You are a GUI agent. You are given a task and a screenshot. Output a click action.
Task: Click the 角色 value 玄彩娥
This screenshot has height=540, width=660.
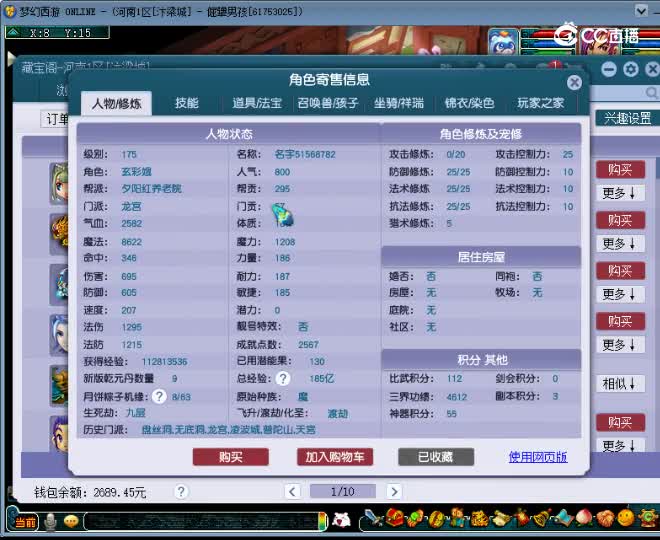coord(136,171)
